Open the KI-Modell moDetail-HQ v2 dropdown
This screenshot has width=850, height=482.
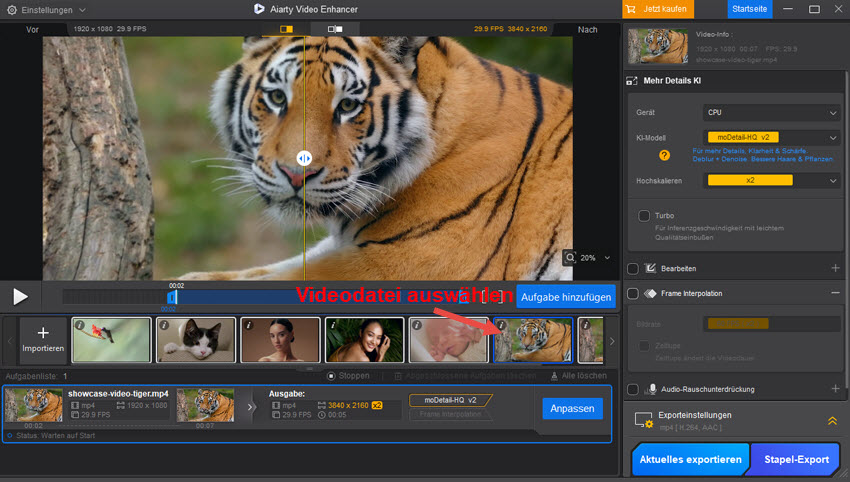(772, 138)
